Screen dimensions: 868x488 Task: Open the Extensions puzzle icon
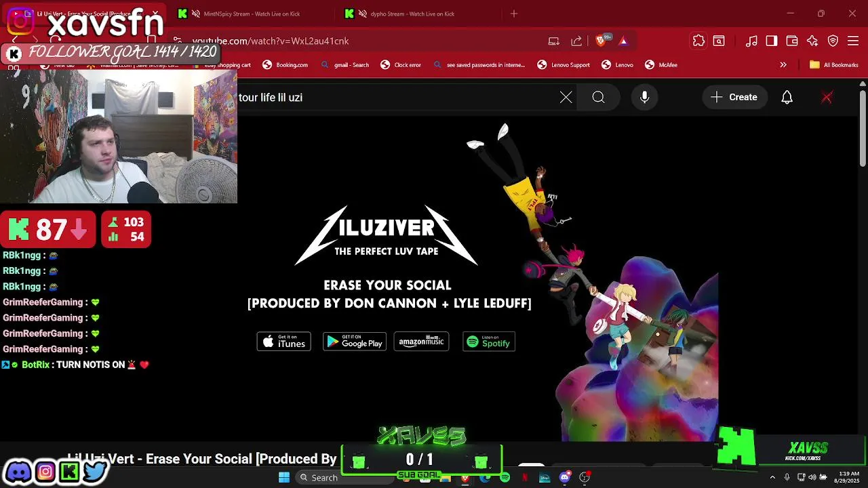coord(698,41)
